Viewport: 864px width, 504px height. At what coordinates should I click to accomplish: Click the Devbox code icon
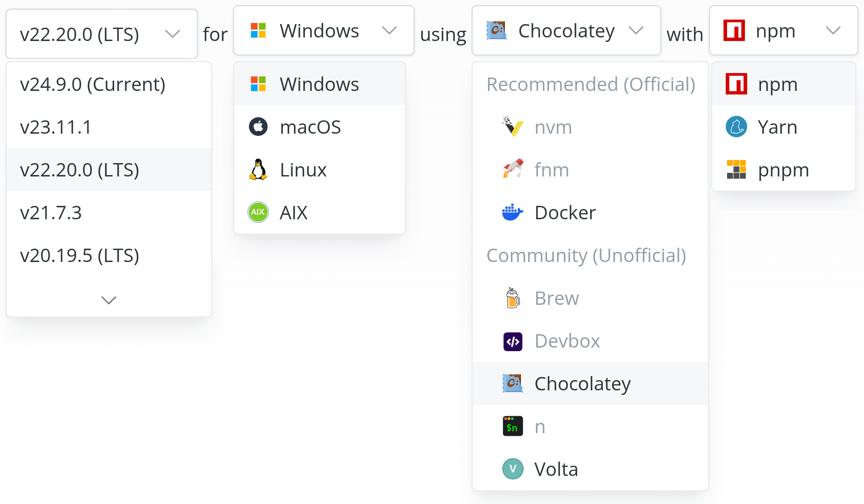[513, 341]
